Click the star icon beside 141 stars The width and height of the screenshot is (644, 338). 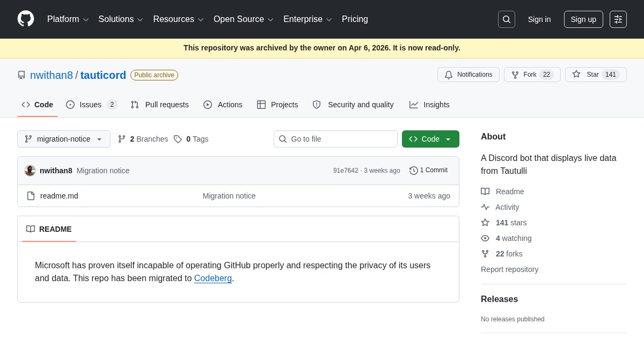485,223
